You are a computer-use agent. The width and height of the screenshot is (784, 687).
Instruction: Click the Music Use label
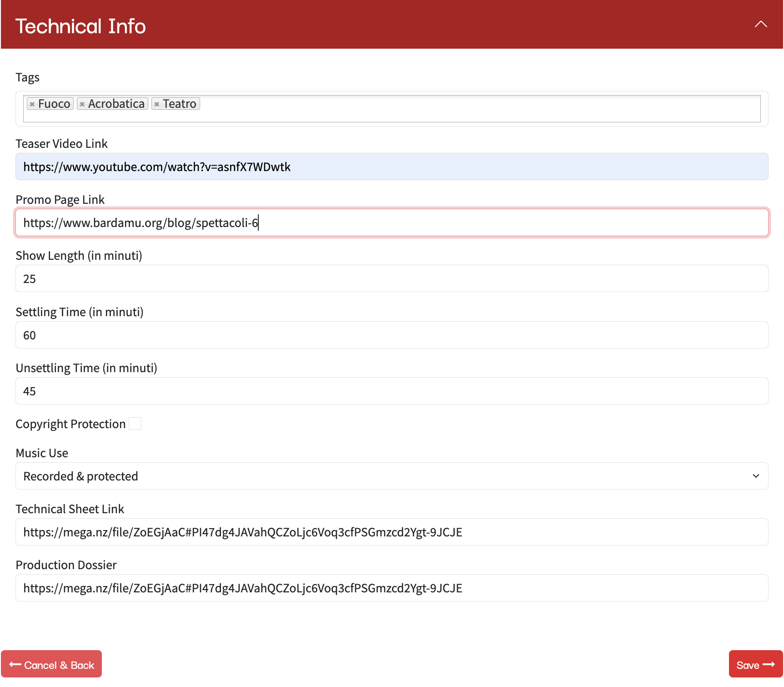(42, 453)
